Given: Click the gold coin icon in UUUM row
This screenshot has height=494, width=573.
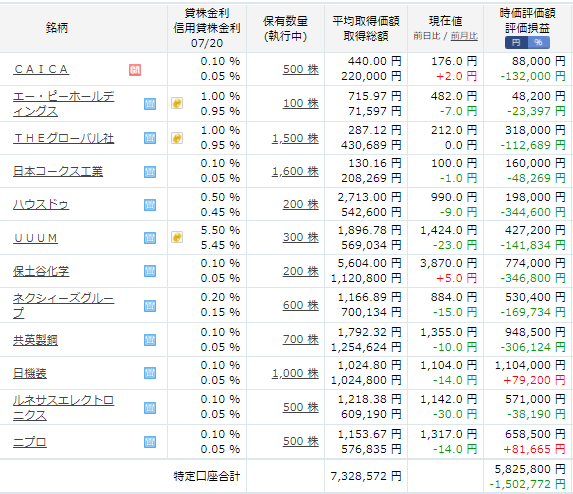Looking at the screenshot, I should pyautogui.click(x=177, y=238).
